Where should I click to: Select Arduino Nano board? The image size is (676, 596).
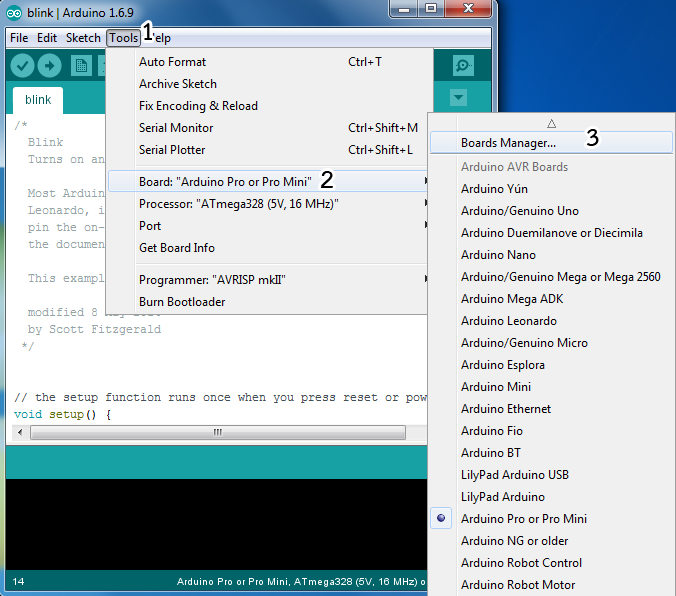[x=551, y=255]
